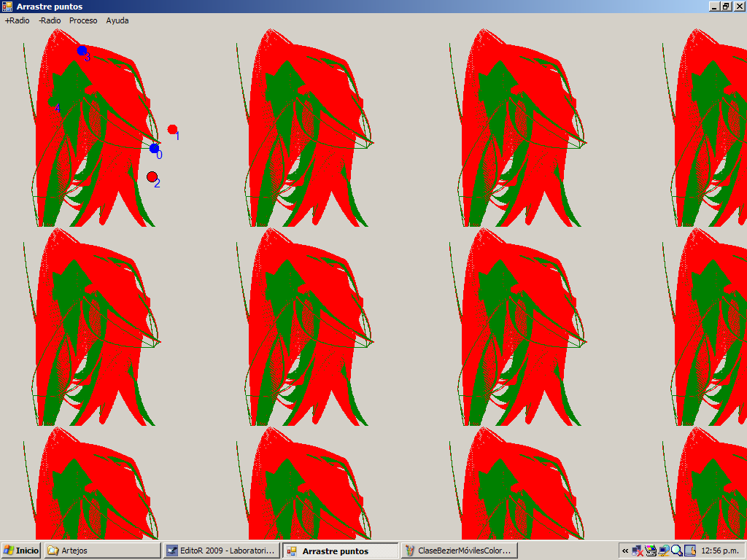
Task: Click the laptop with globe tray icon
Action: click(664, 551)
